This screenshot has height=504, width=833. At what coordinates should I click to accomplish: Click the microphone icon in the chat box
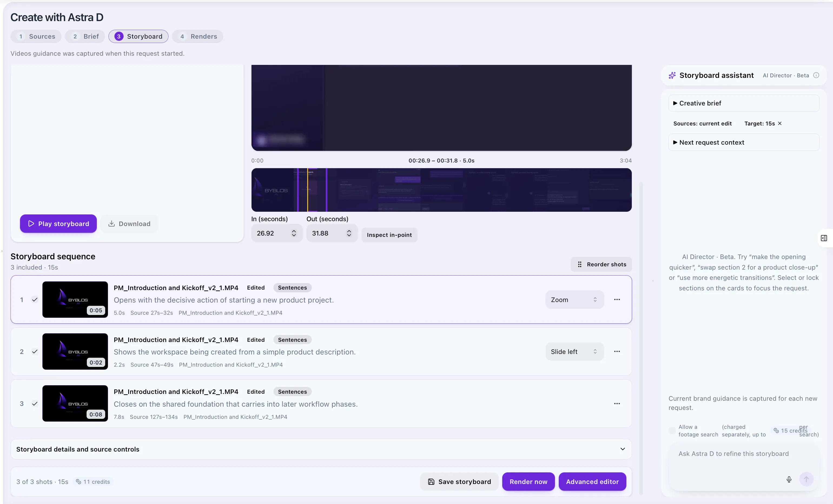[x=789, y=479]
